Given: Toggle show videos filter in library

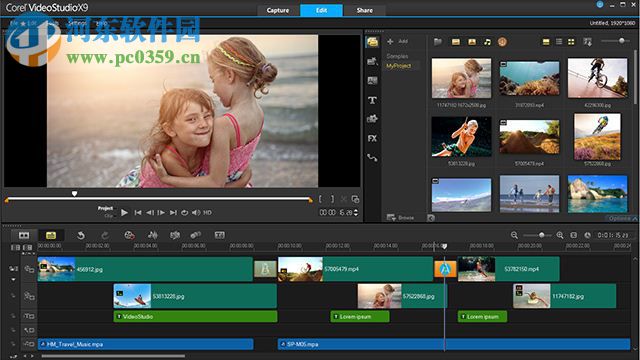Looking at the screenshot, I should point(456,42).
